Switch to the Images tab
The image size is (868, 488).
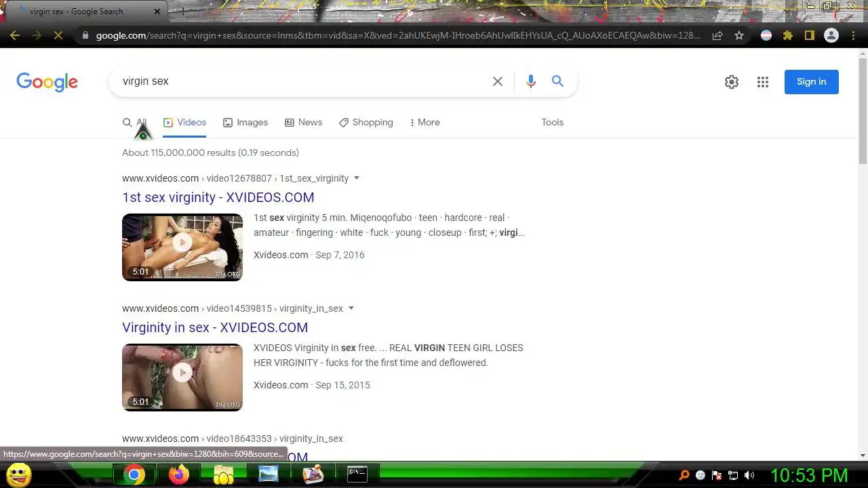coord(245,123)
